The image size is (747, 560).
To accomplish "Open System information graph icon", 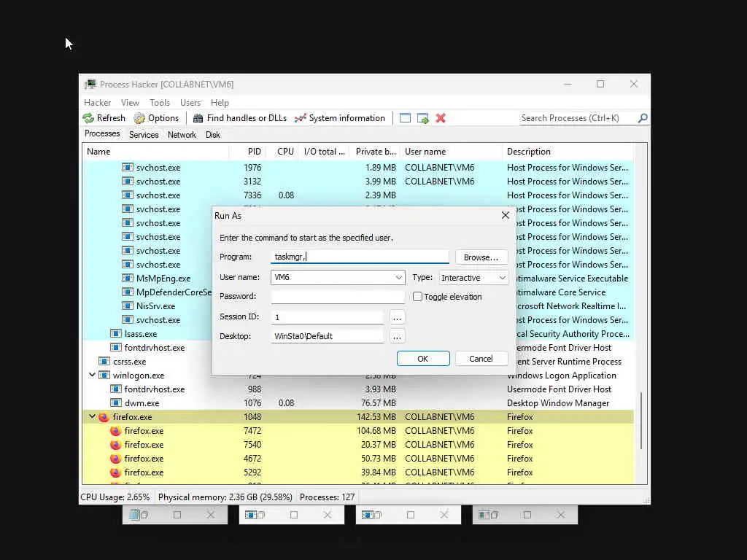I will coord(300,118).
